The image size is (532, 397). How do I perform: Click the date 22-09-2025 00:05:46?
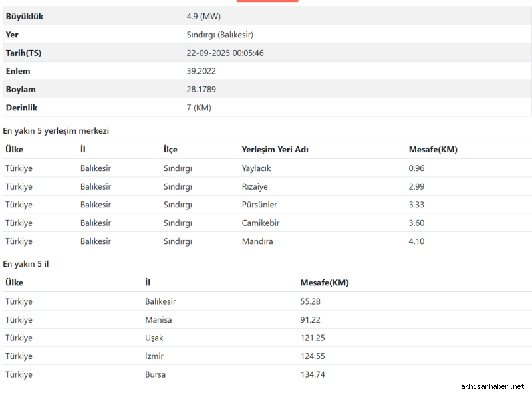pos(225,53)
